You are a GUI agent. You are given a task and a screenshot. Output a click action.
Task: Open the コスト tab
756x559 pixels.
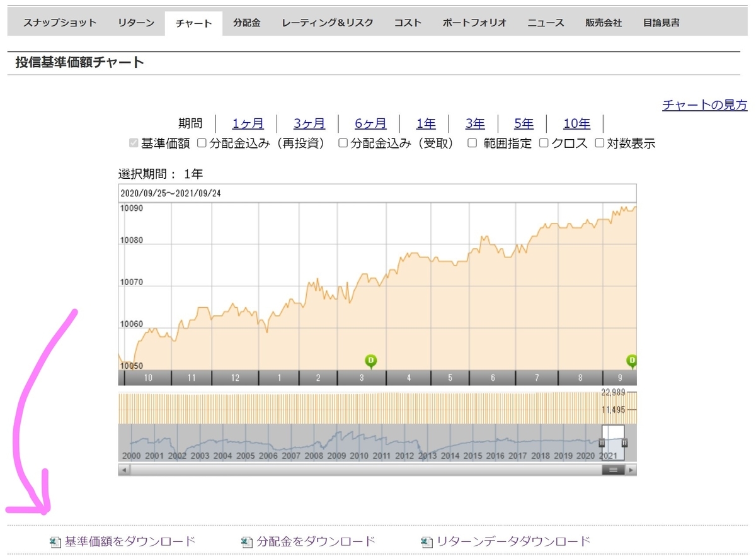(408, 23)
